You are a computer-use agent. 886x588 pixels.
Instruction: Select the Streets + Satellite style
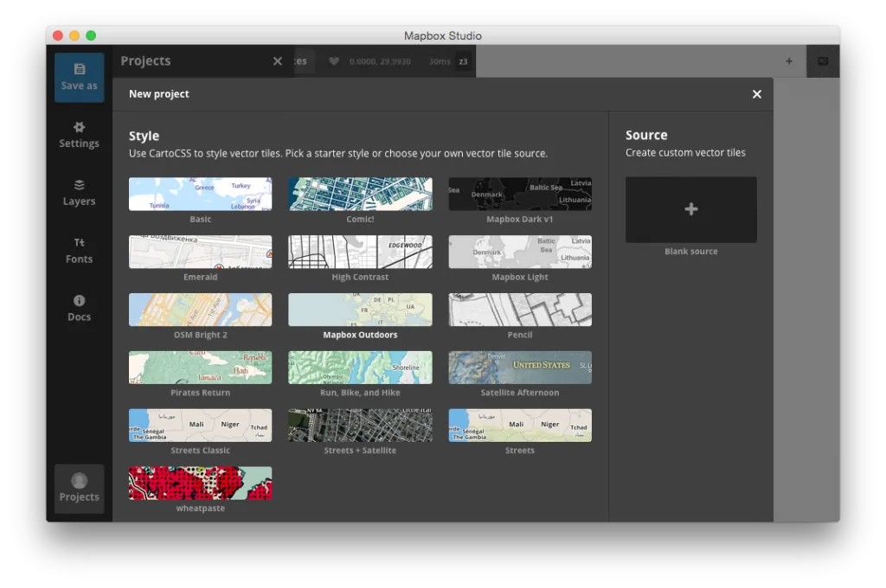360,425
